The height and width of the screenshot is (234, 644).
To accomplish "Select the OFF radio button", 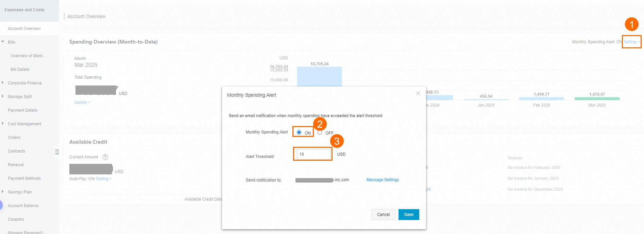I will click(x=320, y=132).
